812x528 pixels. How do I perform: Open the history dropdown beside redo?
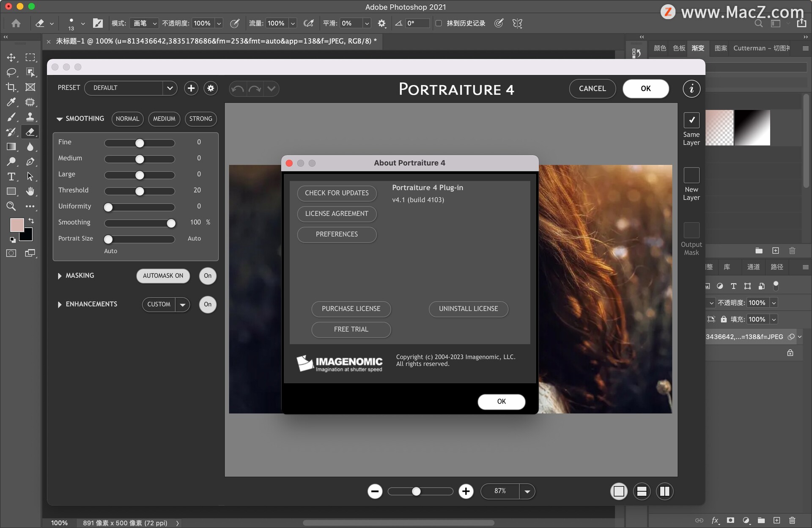click(272, 89)
